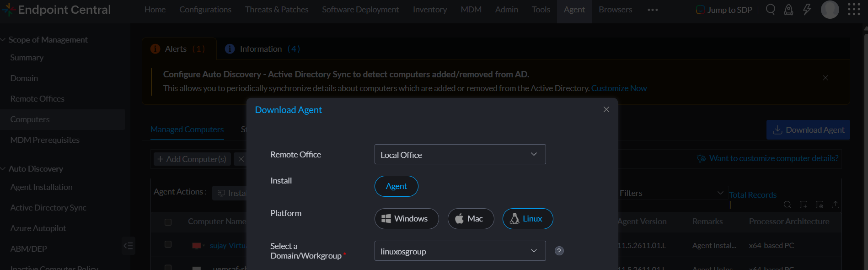Collapse the Auto Discovery section
868x270 pixels.
[3, 169]
